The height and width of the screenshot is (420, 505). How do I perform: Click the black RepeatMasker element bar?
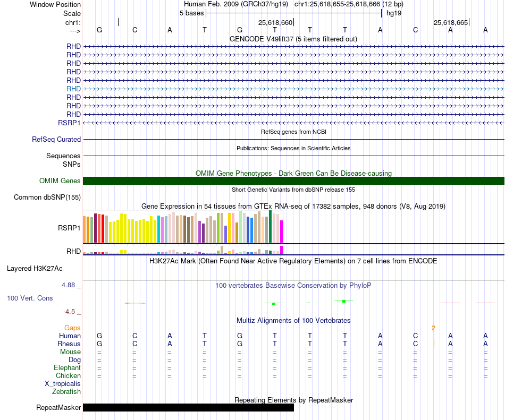(x=188, y=407)
